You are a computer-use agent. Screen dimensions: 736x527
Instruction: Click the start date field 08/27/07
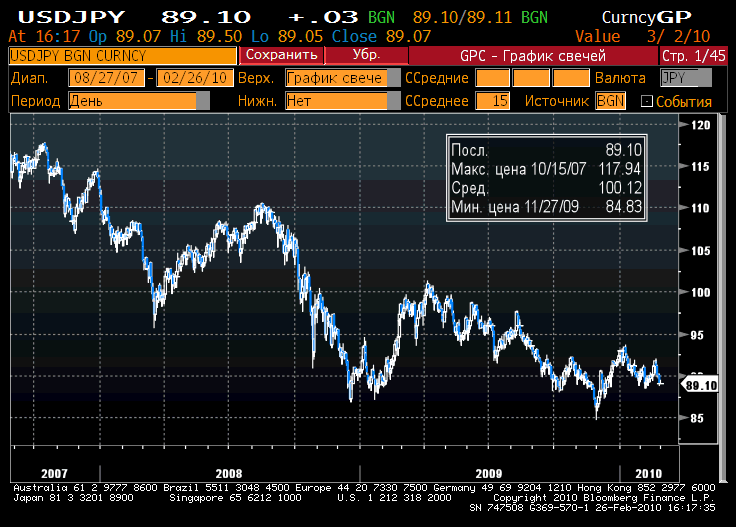106,78
